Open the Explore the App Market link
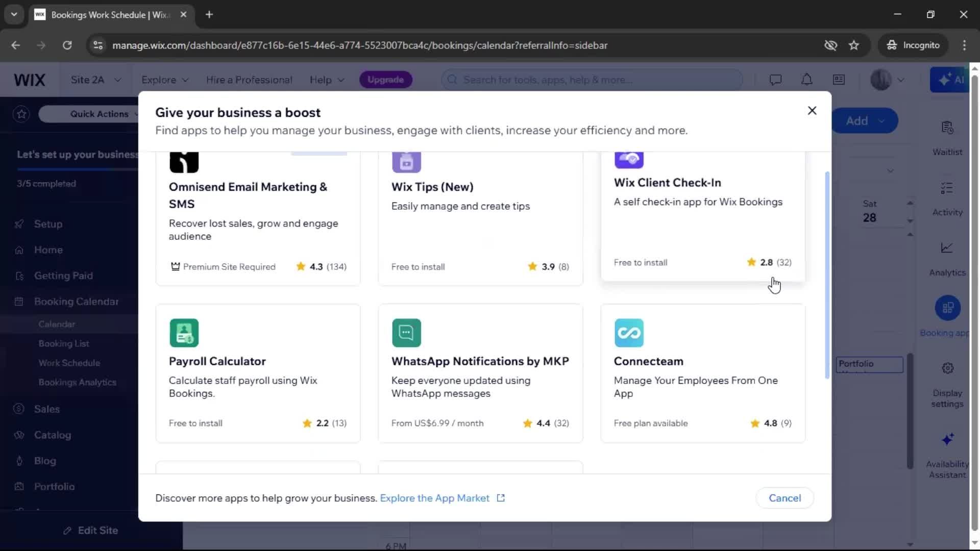The height and width of the screenshot is (551, 980). [442, 498]
